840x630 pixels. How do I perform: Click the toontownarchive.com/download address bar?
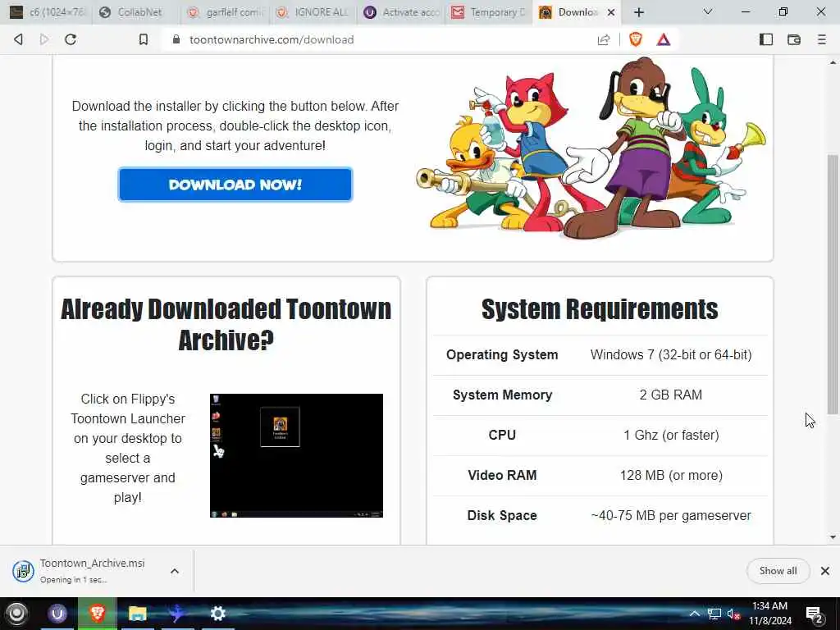point(271,39)
